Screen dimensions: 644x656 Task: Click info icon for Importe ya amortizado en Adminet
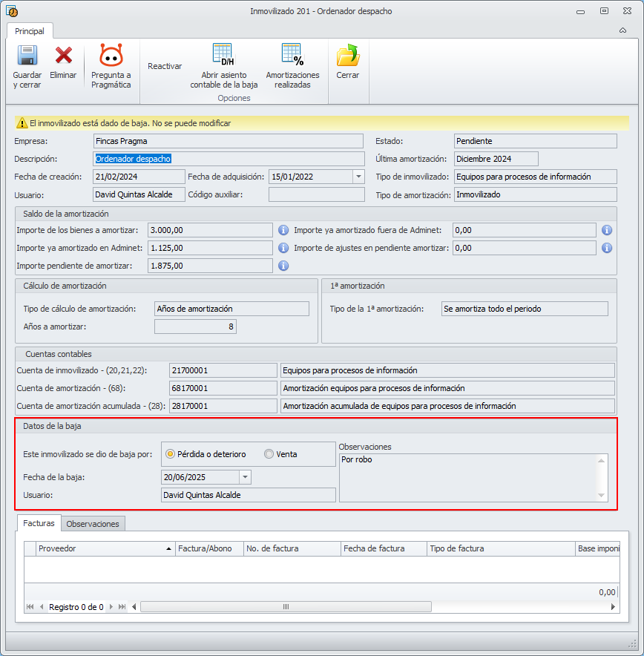(x=283, y=248)
